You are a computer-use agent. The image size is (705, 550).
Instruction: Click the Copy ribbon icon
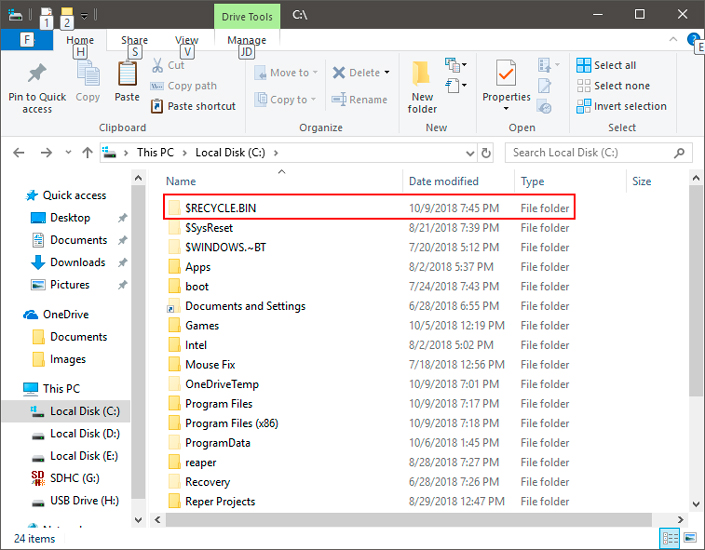88,74
